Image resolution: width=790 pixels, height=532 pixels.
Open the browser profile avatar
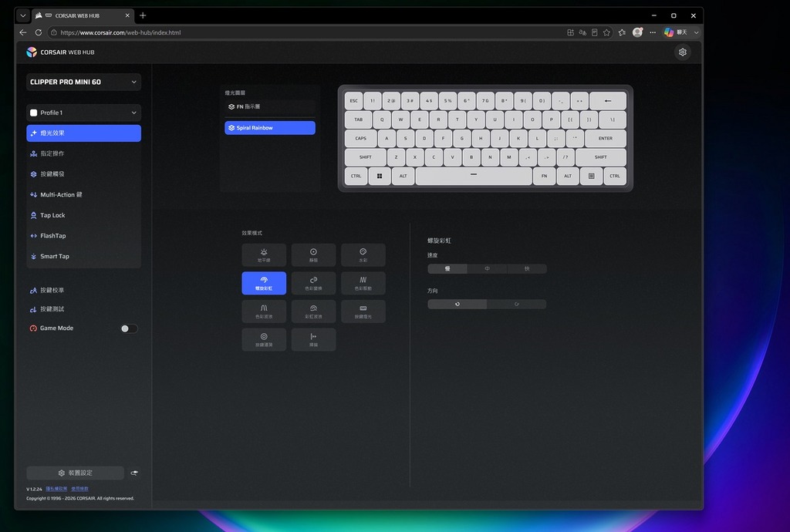(637, 32)
